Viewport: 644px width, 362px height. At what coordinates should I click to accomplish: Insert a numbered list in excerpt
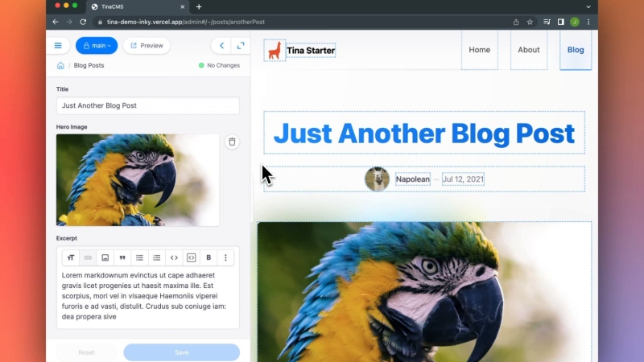coord(157,257)
